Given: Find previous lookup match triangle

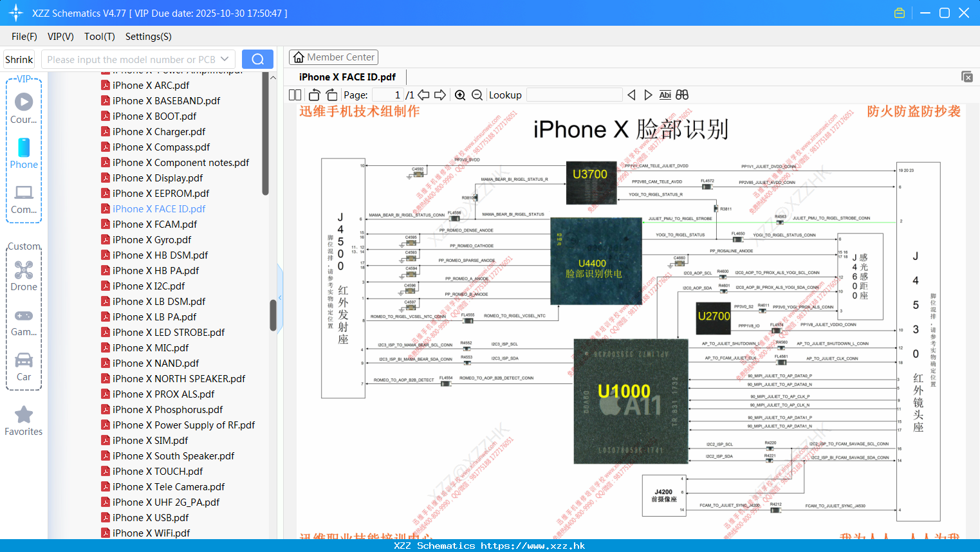Looking at the screenshot, I should click(631, 95).
